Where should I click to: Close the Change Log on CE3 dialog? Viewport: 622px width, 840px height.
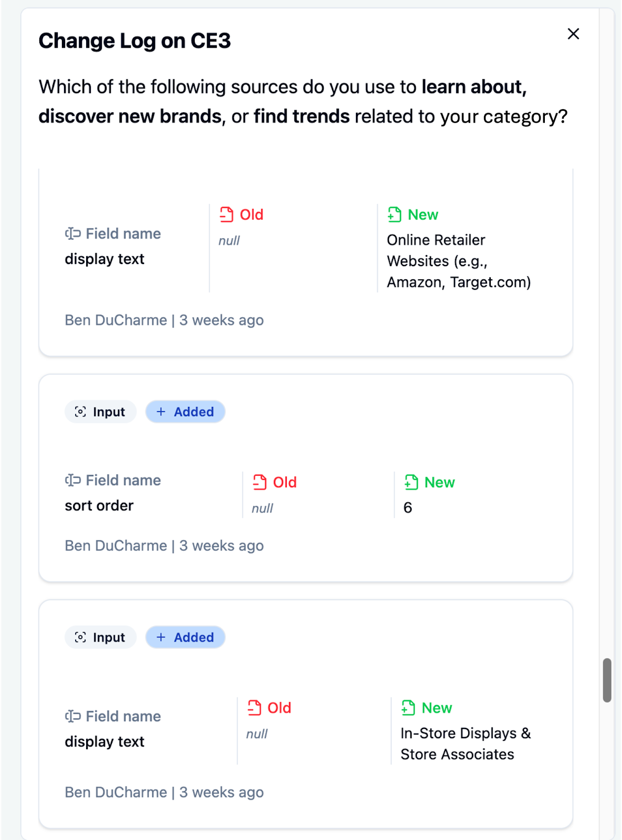pos(573,34)
